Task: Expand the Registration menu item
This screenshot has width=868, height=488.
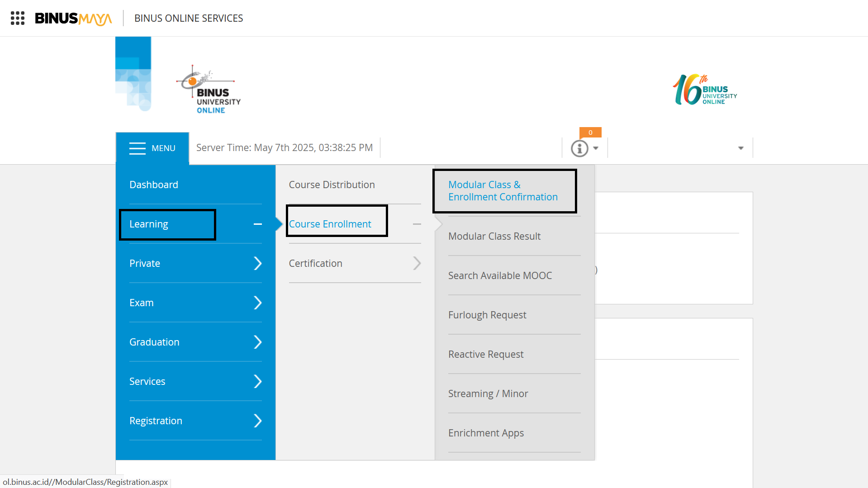Action: [x=258, y=421]
